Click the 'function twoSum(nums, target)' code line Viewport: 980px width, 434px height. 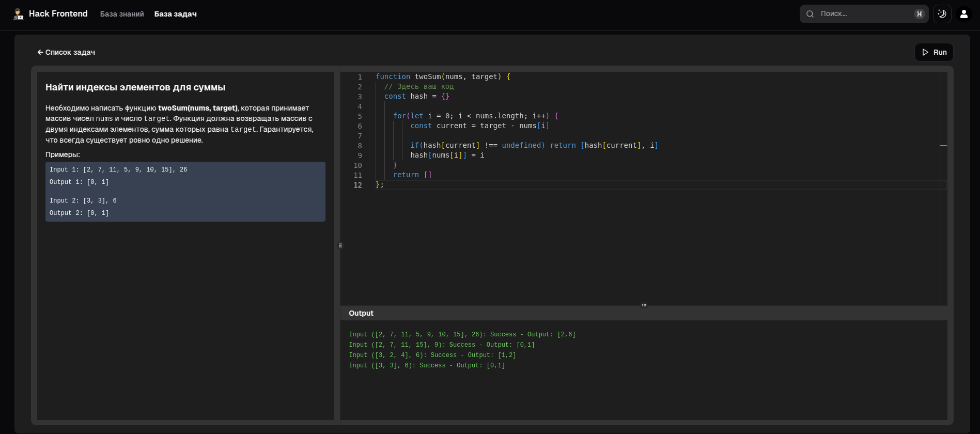tap(443, 76)
